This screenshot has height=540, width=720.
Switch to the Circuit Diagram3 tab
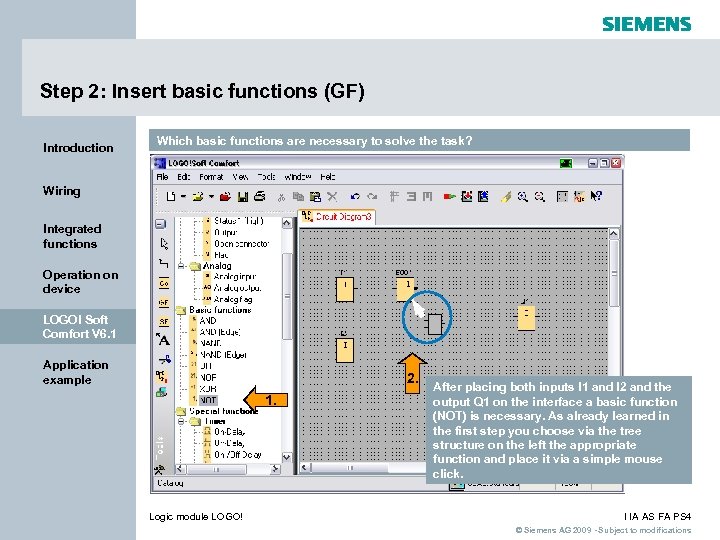coord(338,216)
